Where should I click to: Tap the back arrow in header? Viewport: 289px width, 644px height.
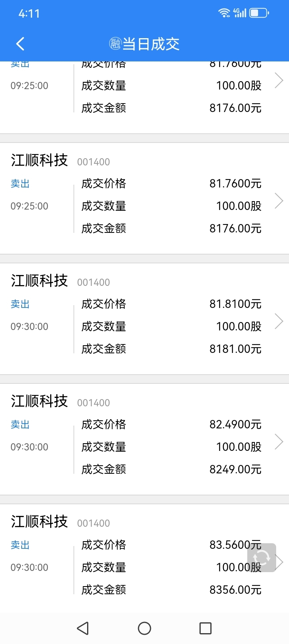click(20, 44)
